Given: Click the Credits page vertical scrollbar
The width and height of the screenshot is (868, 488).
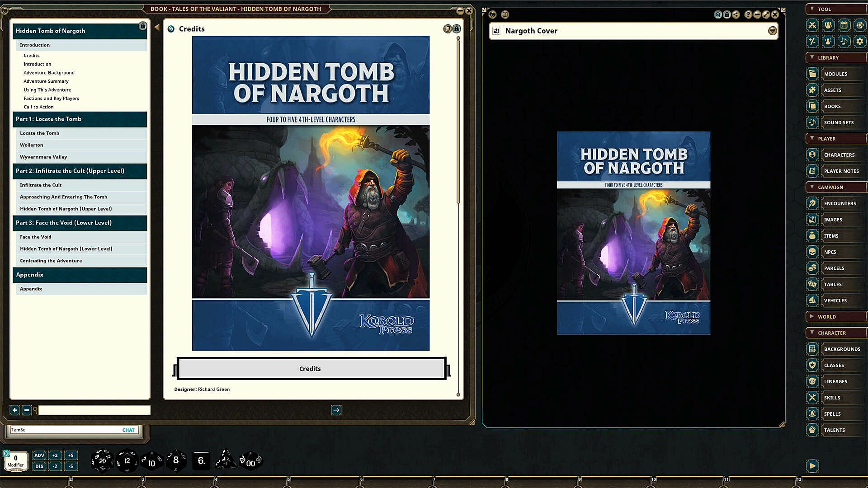Looking at the screenshot, I should point(458,122).
